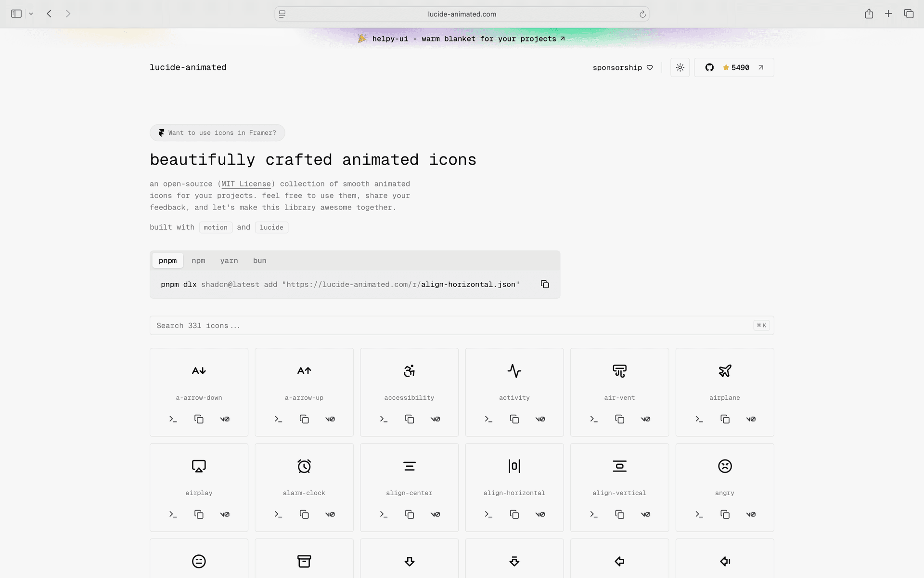Toggle the light/dark theme button

pyautogui.click(x=680, y=67)
